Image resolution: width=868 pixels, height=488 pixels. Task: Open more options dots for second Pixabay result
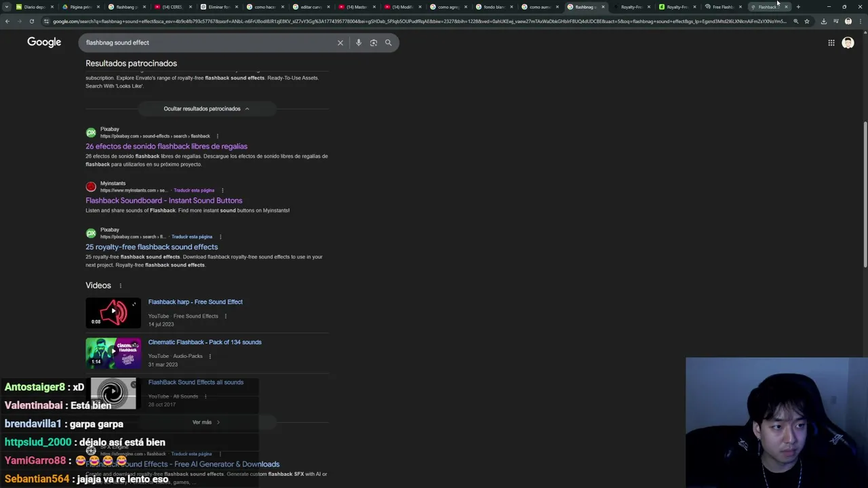pyautogui.click(x=220, y=237)
